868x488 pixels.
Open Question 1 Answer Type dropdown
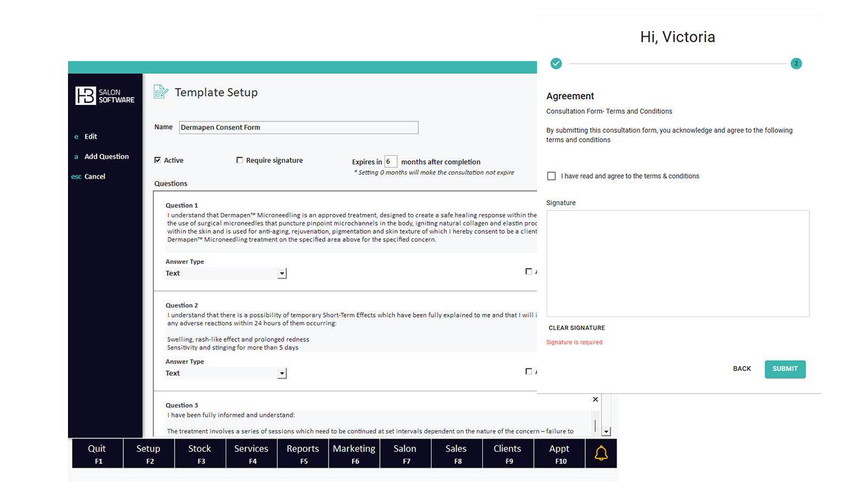282,273
